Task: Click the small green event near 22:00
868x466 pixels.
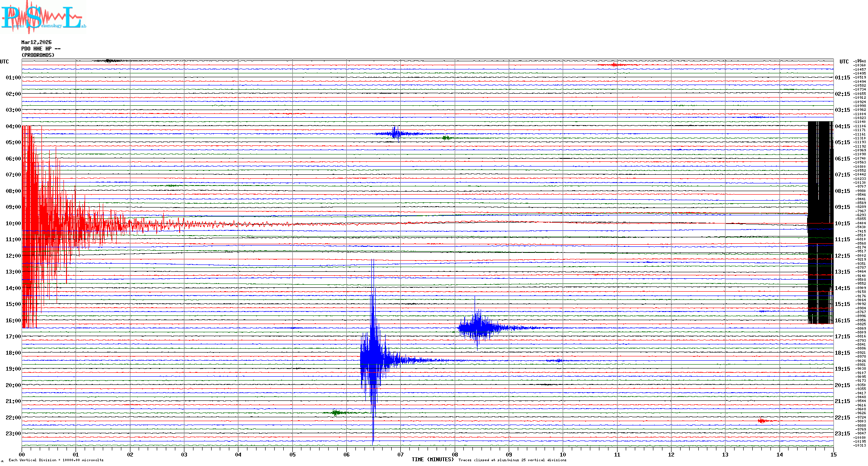Action: click(336, 412)
